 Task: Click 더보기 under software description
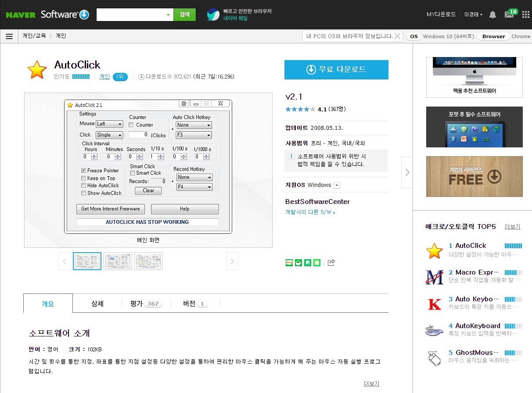[371, 384]
